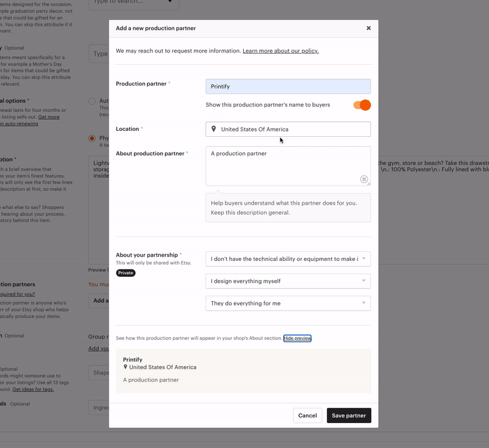Click the map pin icon in Location field

click(213, 129)
